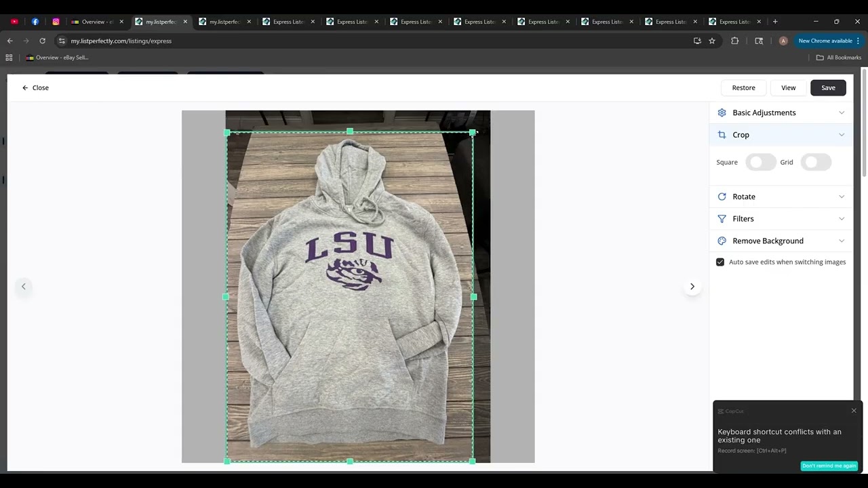Open a new browser tab
Viewport: 868px width, 488px height.
click(775, 22)
